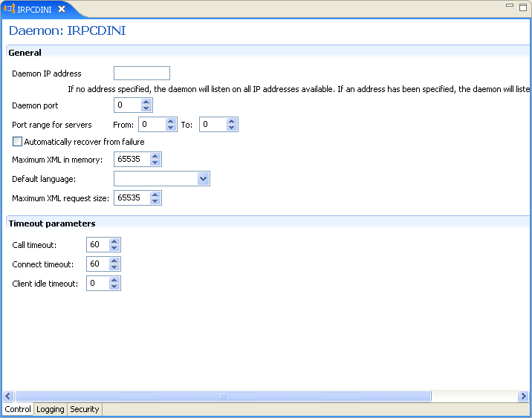Decrease the Call timeout value
Image resolution: width=532 pixels, height=418 pixels.
point(114,248)
